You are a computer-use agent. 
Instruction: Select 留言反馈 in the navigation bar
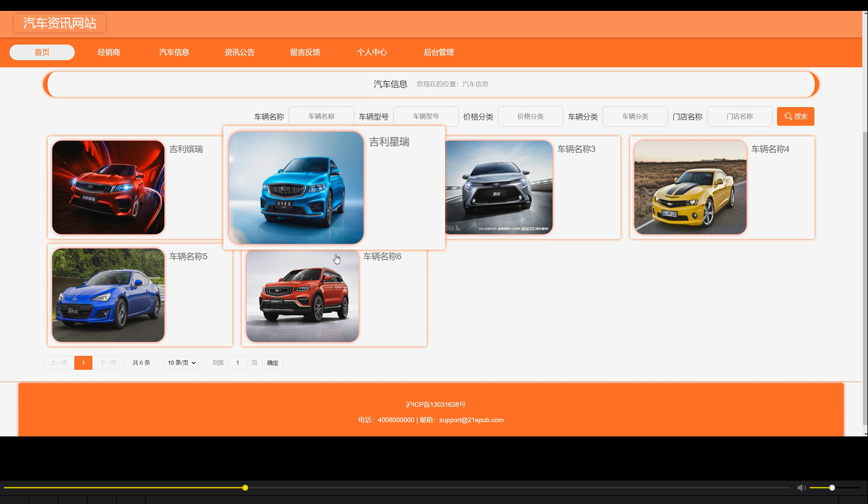[x=305, y=52]
